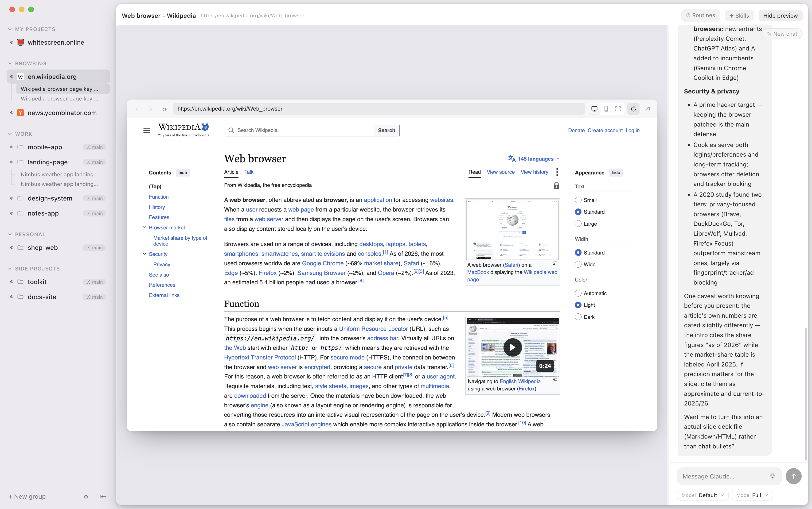Open the View history tab
This screenshot has width=812, height=509.
pos(534,172)
